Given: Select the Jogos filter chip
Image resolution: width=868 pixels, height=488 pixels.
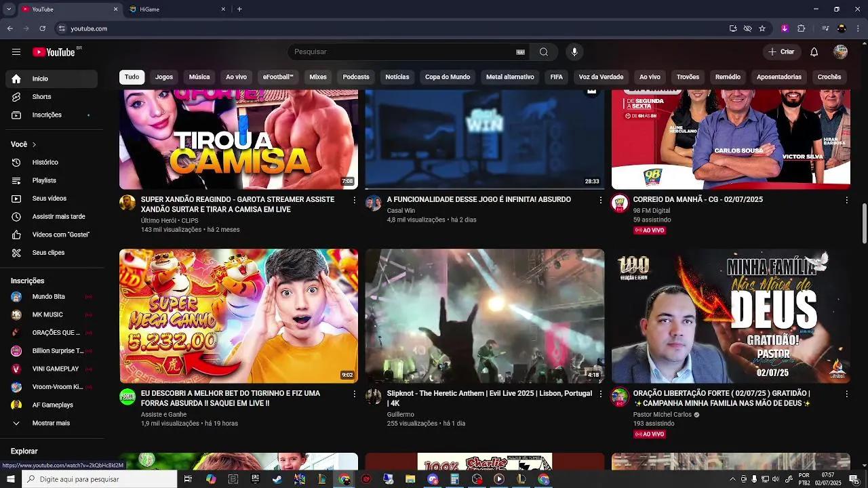Looking at the screenshot, I should tap(164, 77).
